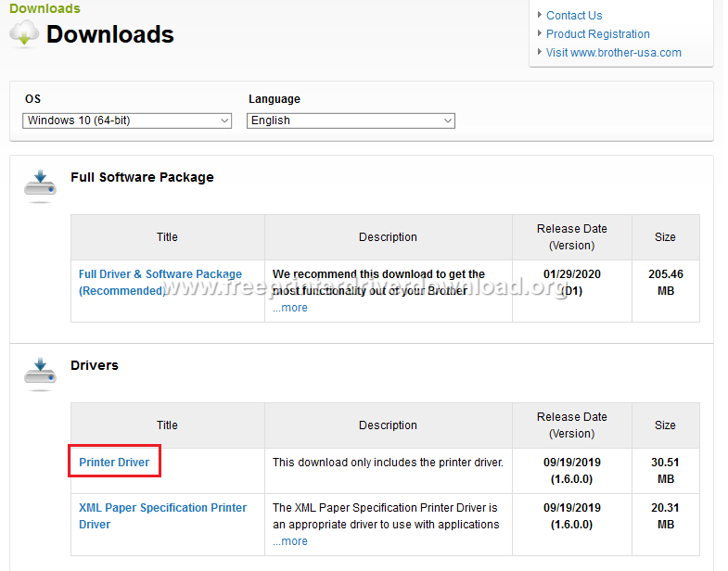Click the Drivers section heading

(95, 365)
